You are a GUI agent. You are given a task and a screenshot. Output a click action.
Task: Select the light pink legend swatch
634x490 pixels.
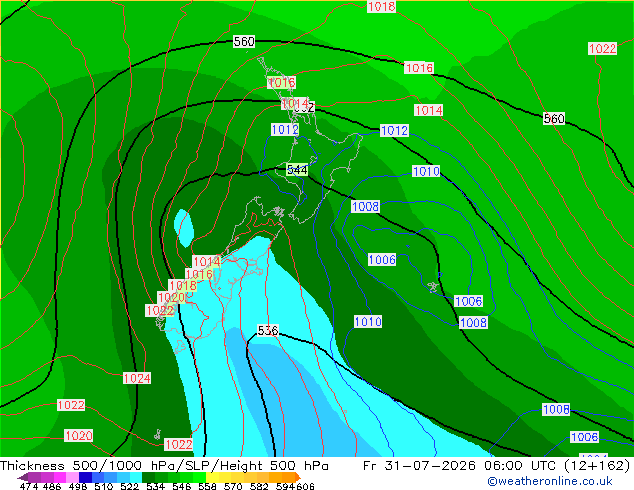pos(72,477)
